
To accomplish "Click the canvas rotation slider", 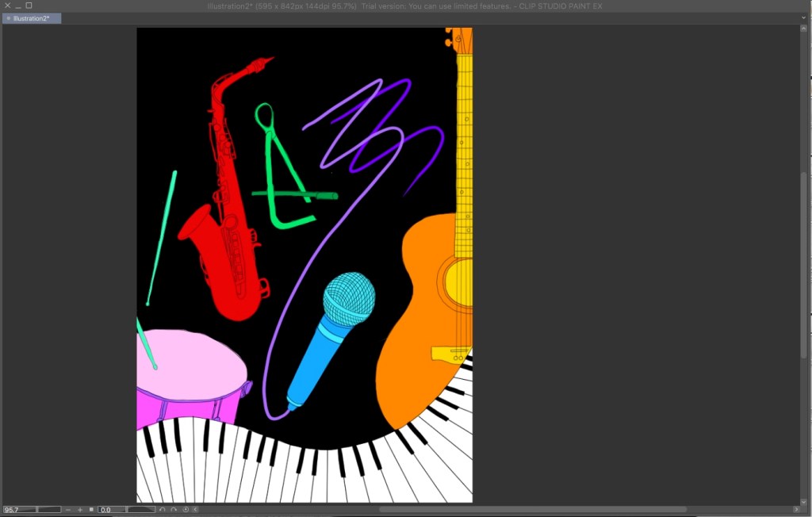I will pyautogui.click(x=141, y=510).
